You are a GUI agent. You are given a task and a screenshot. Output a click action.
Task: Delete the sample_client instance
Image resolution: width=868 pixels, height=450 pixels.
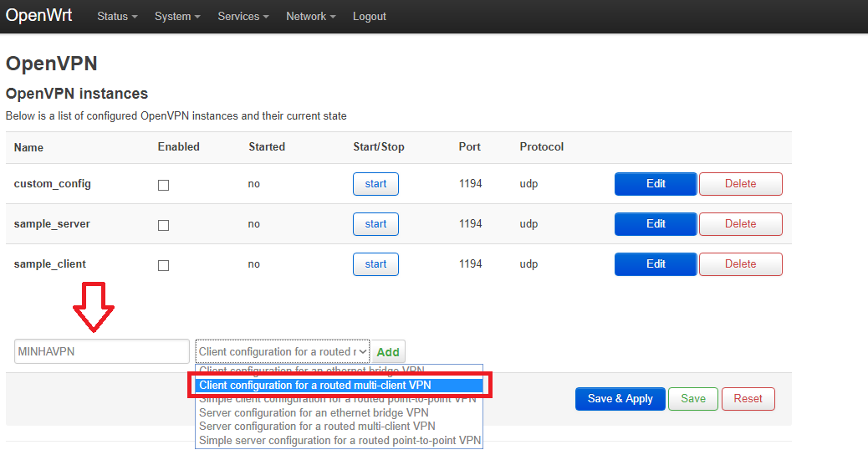[741, 264]
